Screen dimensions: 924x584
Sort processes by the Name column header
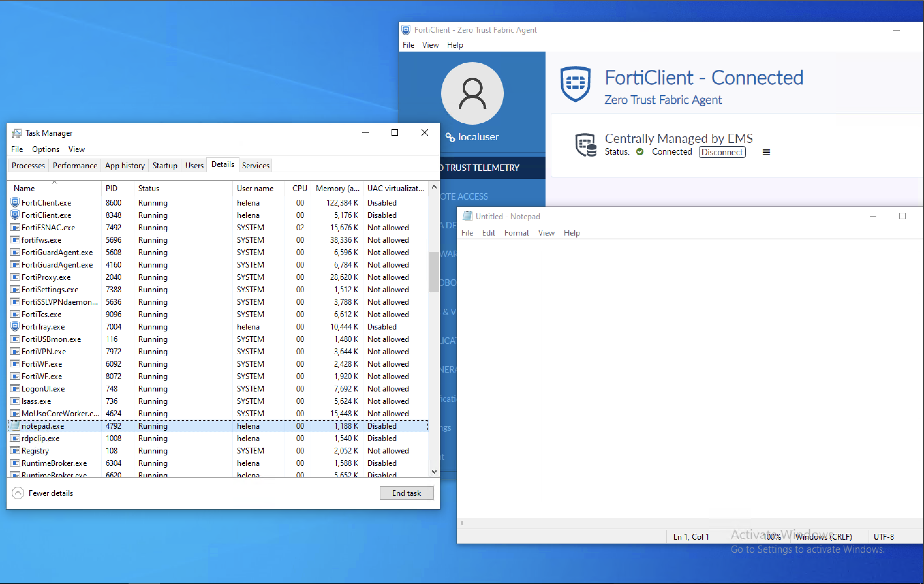coord(24,188)
